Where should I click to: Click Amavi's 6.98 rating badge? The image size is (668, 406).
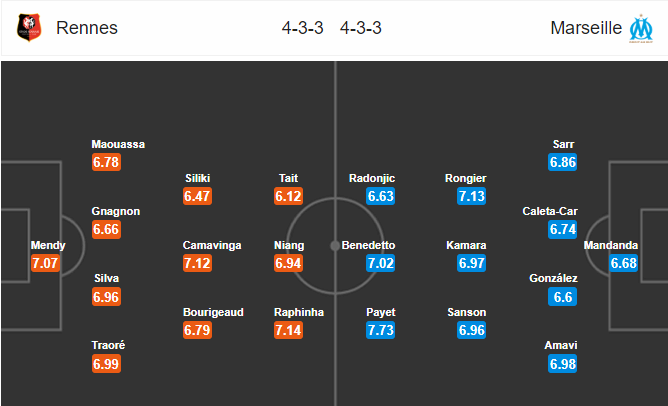563,364
